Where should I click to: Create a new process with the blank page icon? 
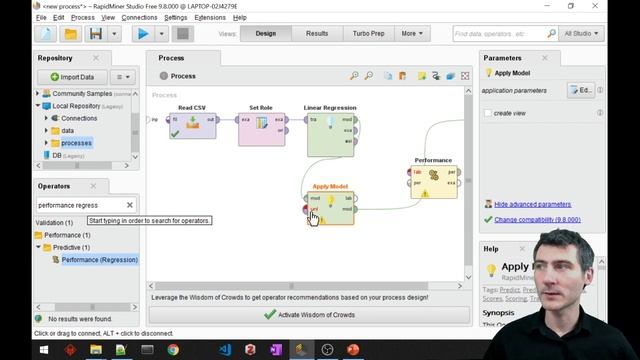coord(45,34)
